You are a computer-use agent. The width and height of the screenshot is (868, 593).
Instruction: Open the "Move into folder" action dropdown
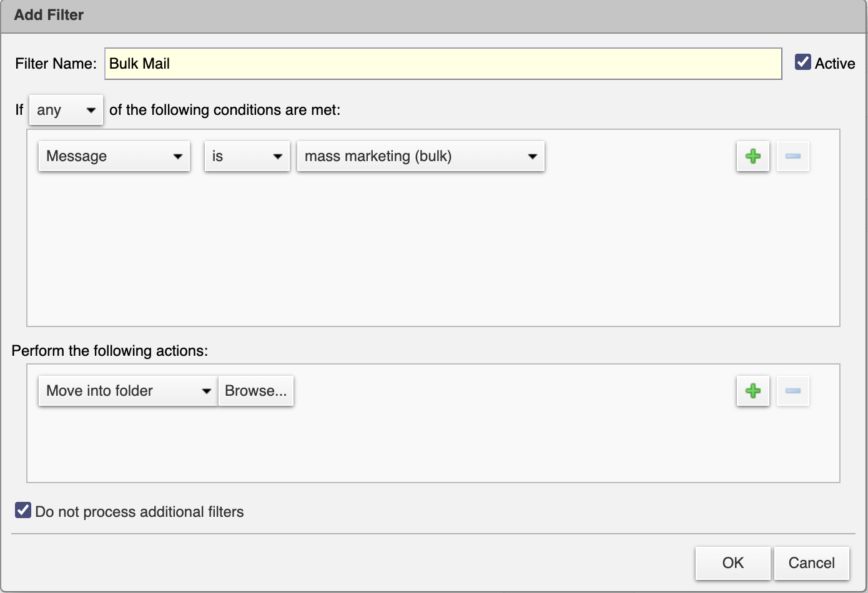point(127,391)
